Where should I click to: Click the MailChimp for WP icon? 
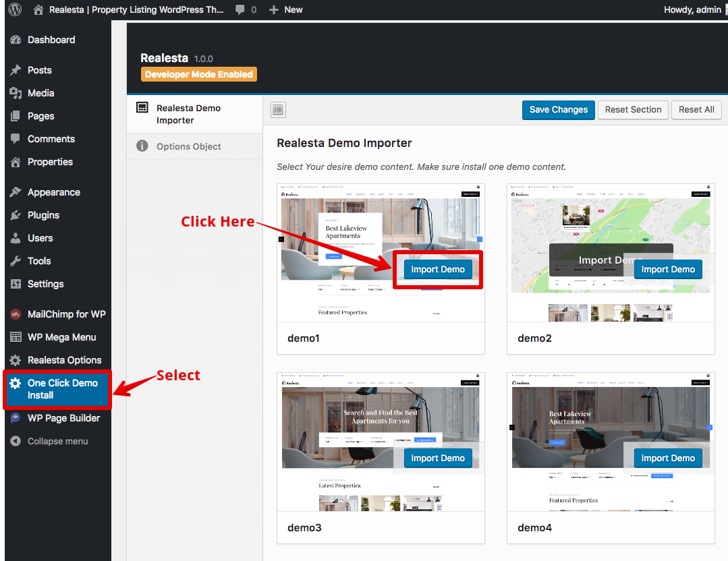[16, 314]
